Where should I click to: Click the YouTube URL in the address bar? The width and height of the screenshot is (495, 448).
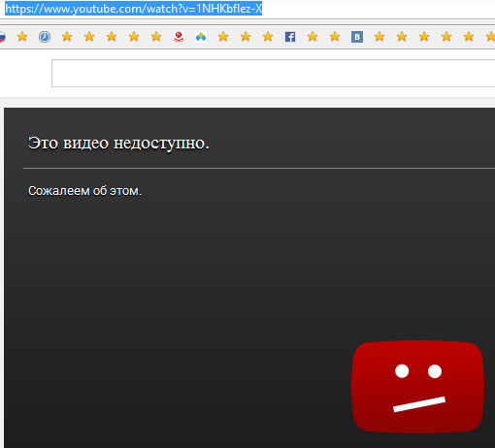[133, 9]
